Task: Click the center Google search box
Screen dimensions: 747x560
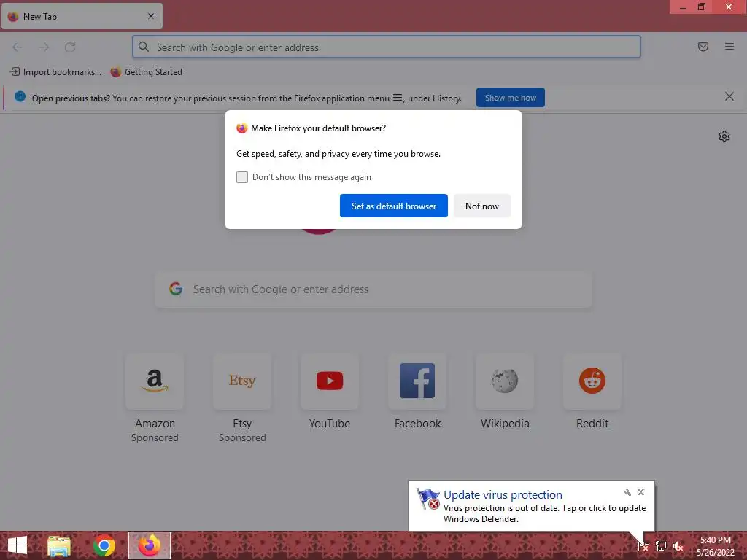Action: [373, 289]
